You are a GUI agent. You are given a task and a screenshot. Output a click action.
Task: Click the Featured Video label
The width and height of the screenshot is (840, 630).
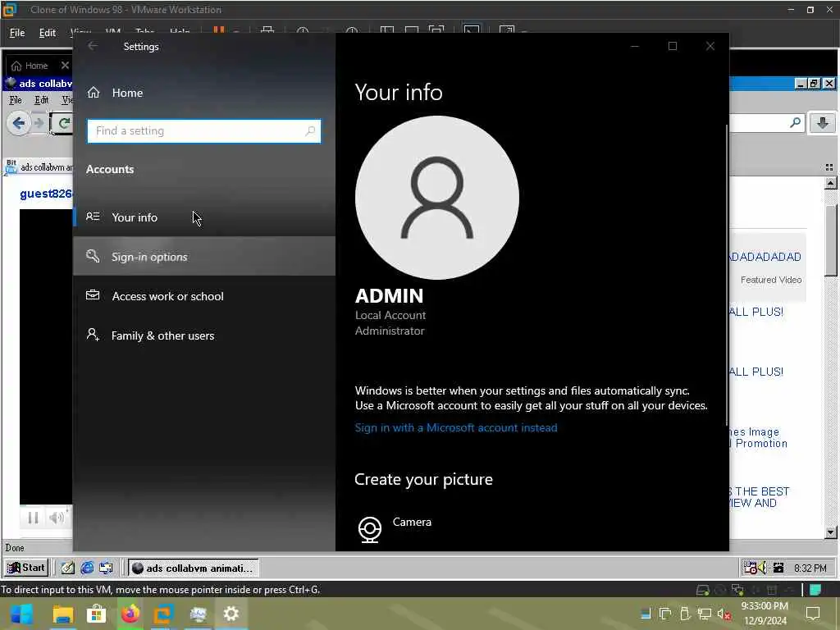point(771,280)
